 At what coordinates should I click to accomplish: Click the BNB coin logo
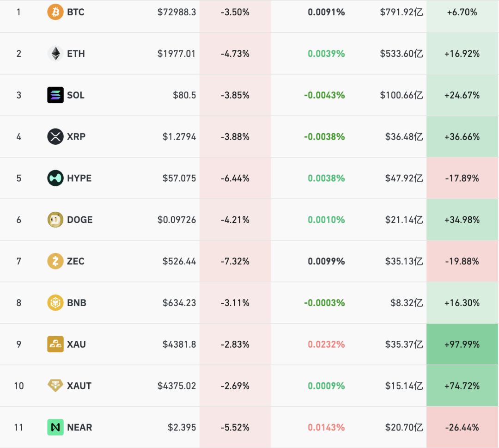tap(55, 302)
